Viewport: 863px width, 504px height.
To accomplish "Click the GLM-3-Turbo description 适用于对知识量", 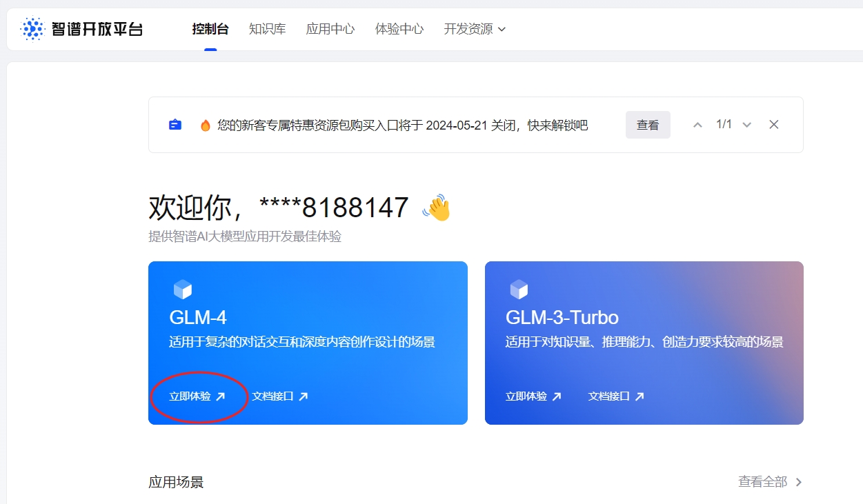I will (x=644, y=342).
